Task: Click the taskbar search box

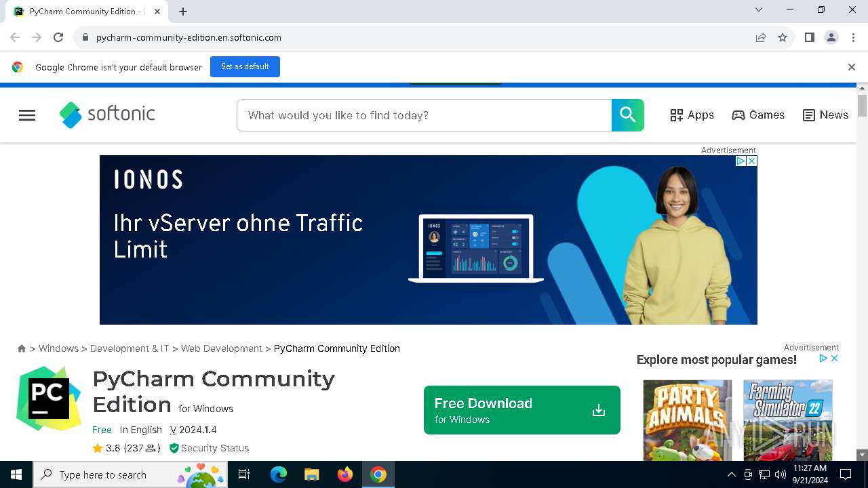Action: coord(130,474)
